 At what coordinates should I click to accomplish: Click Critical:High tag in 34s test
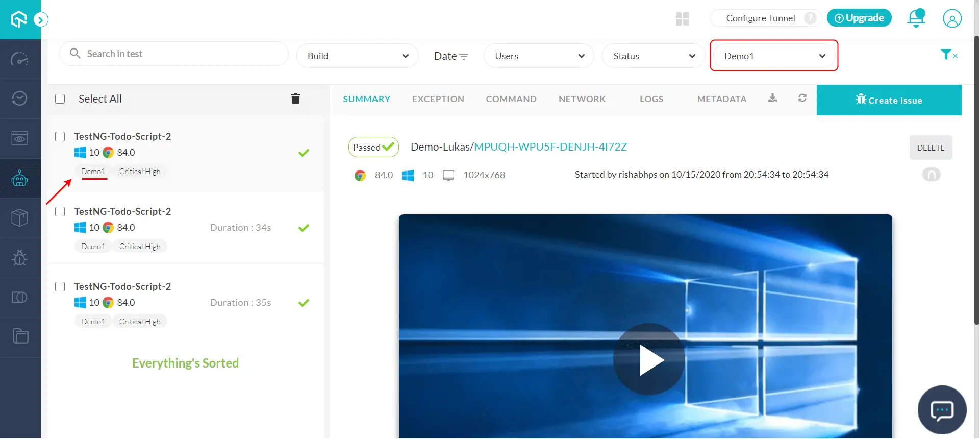click(x=140, y=247)
